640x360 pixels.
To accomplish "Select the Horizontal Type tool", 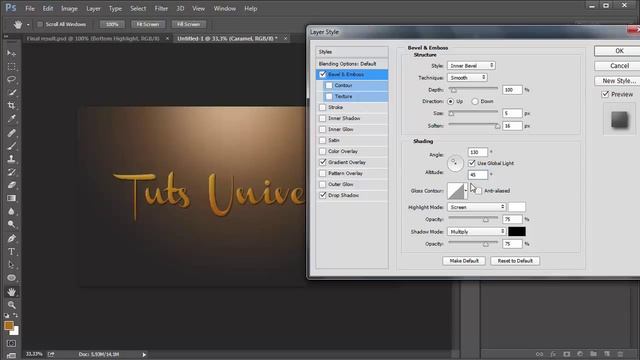I will click(x=11, y=251).
